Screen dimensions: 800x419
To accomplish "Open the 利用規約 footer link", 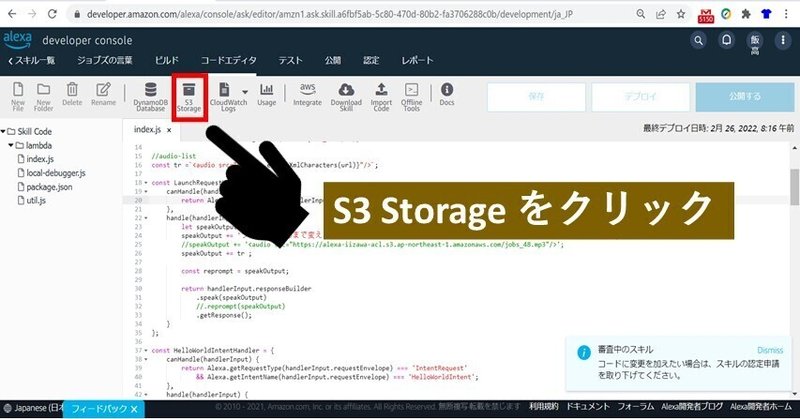I will click(543, 407).
